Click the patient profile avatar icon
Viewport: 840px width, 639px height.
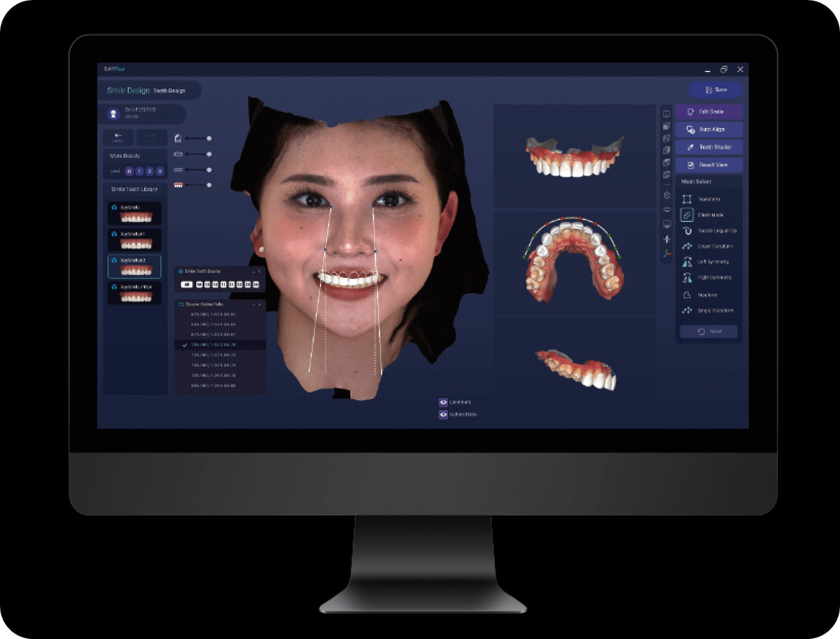coord(113,114)
